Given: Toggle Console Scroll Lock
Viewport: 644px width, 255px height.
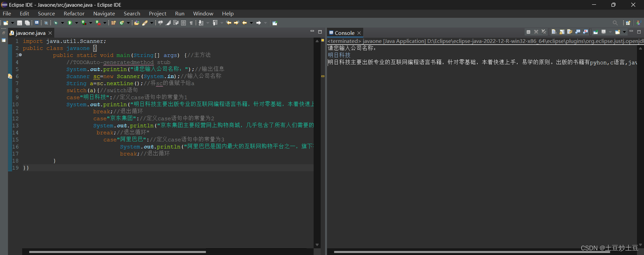Looking at the screenshot, I should tap(562, 32).
